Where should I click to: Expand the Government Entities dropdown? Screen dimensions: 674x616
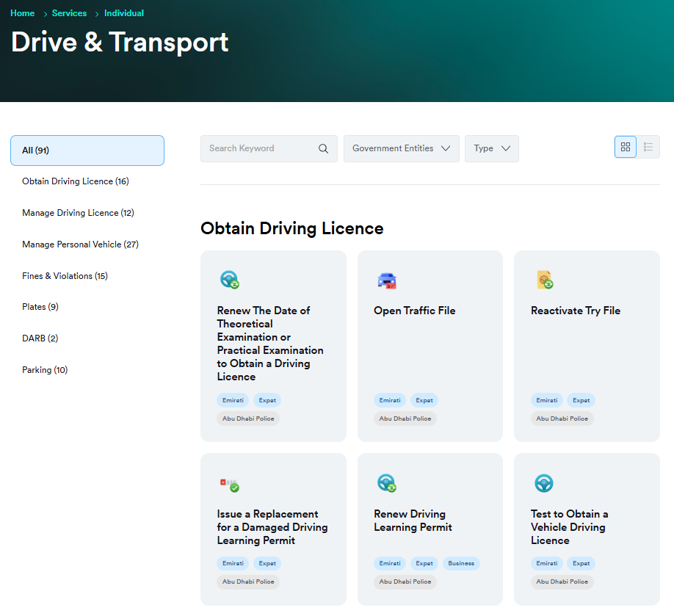402,148
